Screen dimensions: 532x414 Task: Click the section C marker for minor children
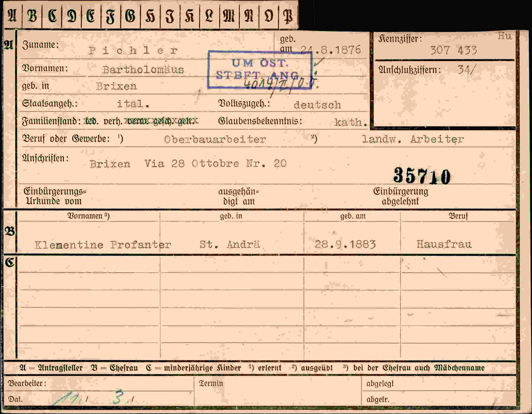tap(10, 262)
